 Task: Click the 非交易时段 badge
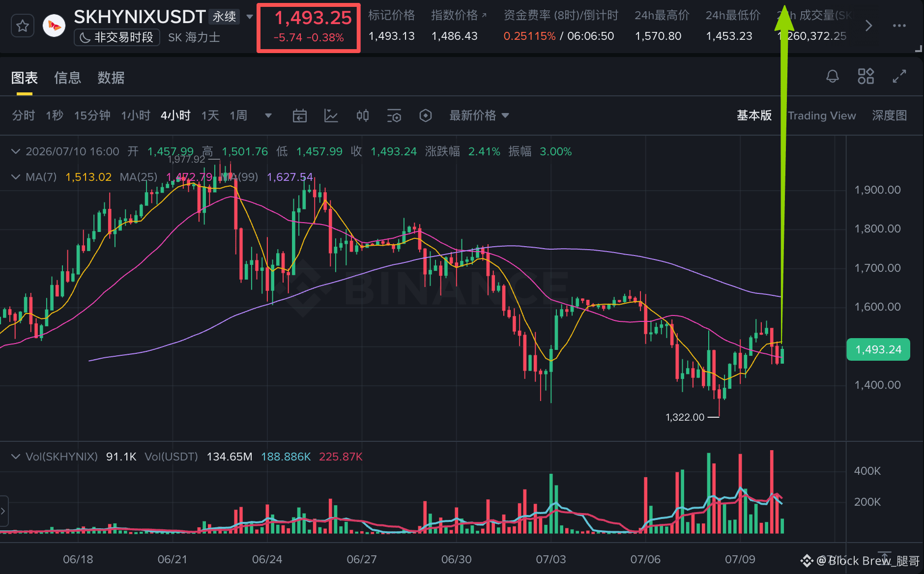[117, 37]
